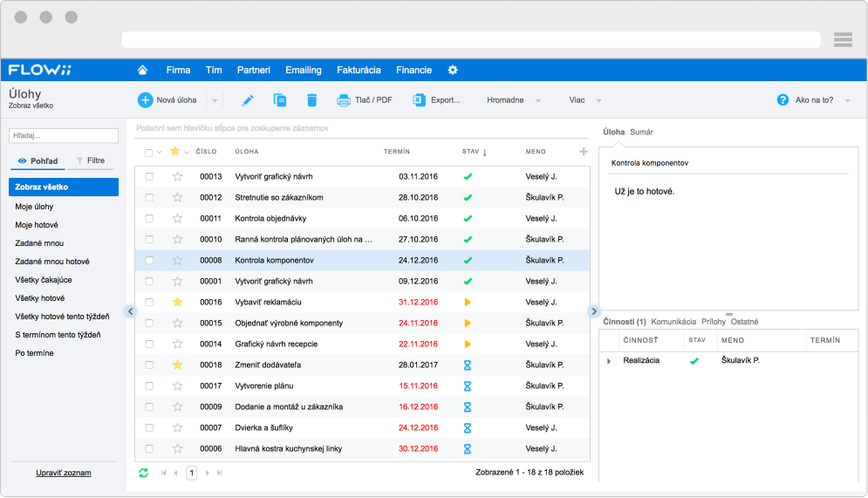Star task 00013 Vytvoriť grafický návrh
This screenshot has height=498, width=868.
point(177,176)
